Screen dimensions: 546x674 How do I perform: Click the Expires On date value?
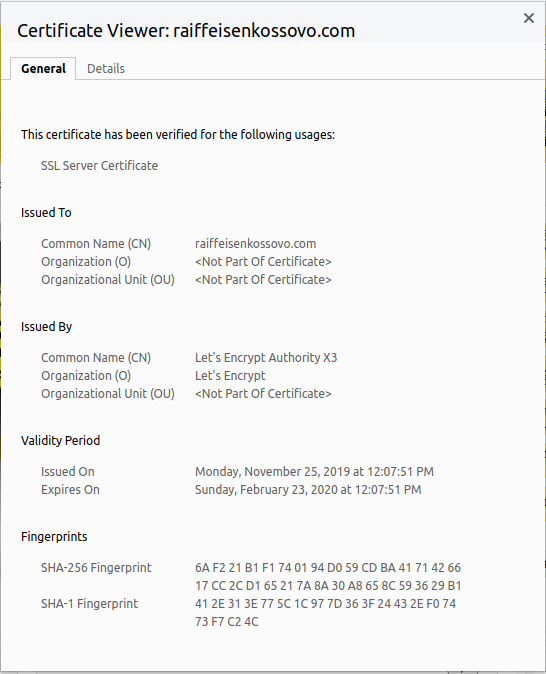point(308,490)
